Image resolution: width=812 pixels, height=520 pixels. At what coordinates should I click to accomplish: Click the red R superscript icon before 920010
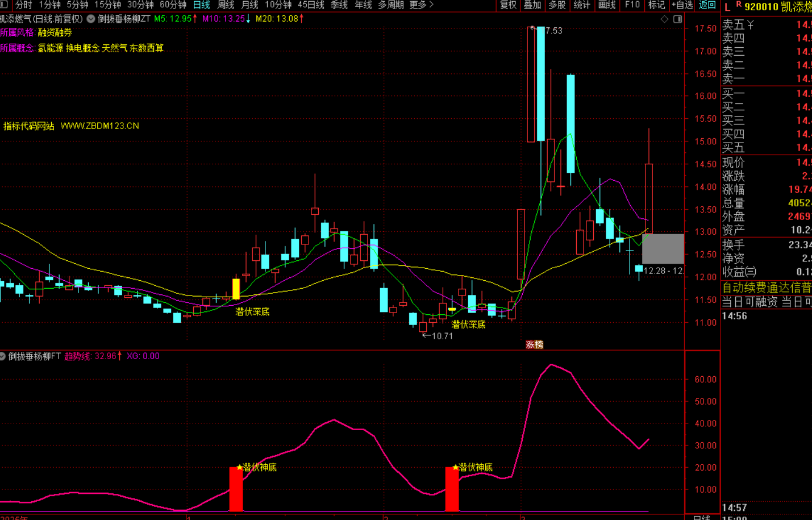pos(739,5)
